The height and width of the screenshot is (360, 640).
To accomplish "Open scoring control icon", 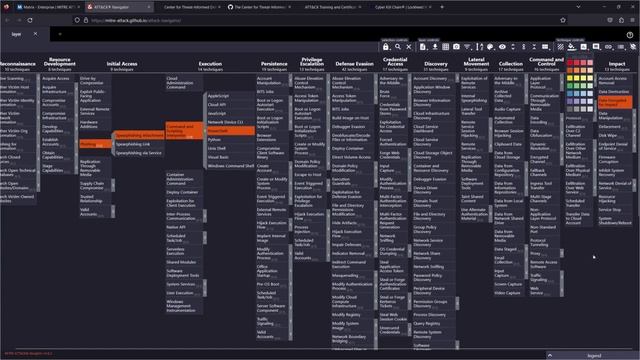I will [584, 47].
